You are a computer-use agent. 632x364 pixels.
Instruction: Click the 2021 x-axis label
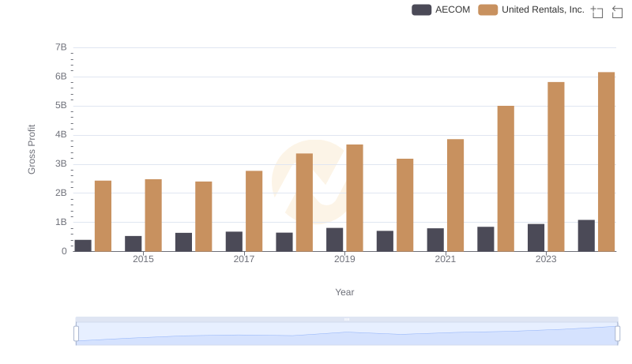click(445, 259)
